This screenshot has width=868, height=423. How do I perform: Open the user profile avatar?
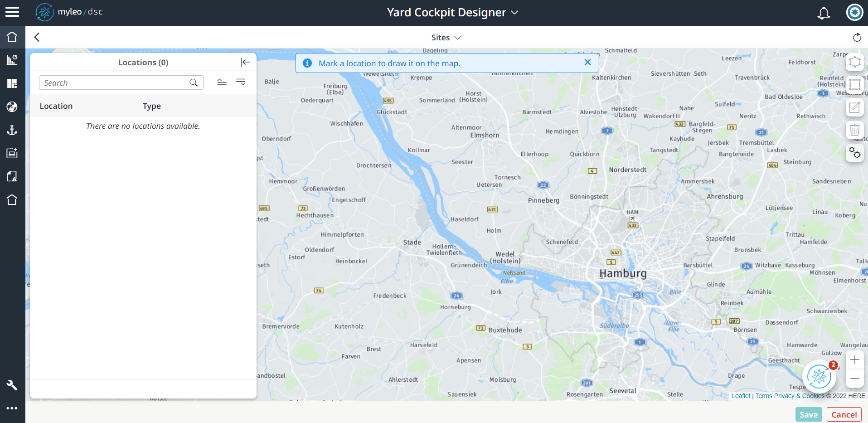[854, 12]
